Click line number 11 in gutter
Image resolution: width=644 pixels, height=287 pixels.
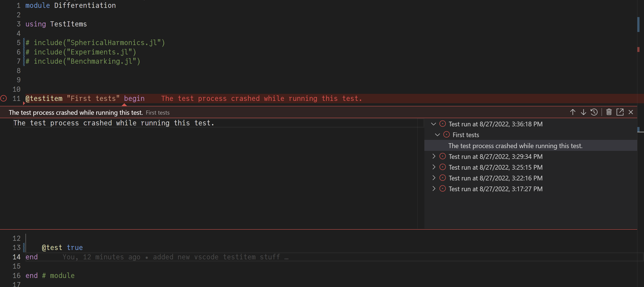click(x=16, y=99)
